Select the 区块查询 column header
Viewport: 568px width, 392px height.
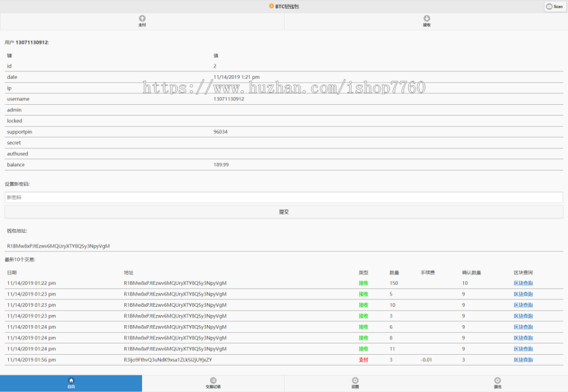[523, 273]
